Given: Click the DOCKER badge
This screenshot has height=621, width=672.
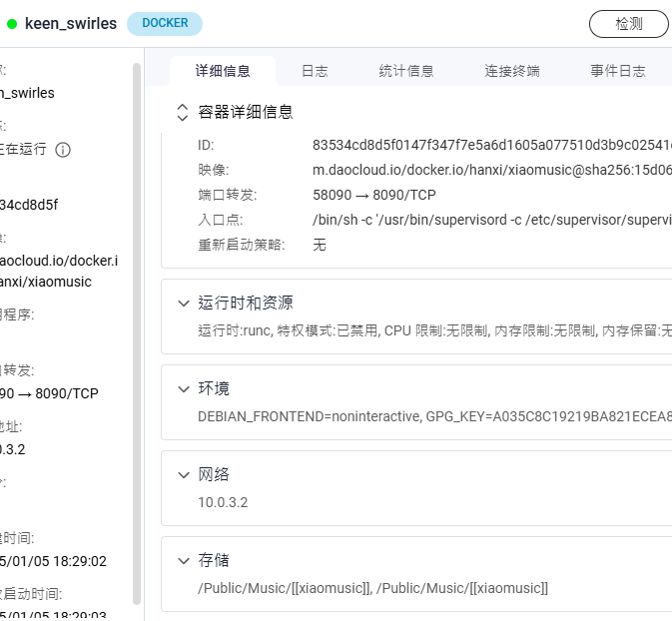Looking at the screenshot, I should click(165, 23).
